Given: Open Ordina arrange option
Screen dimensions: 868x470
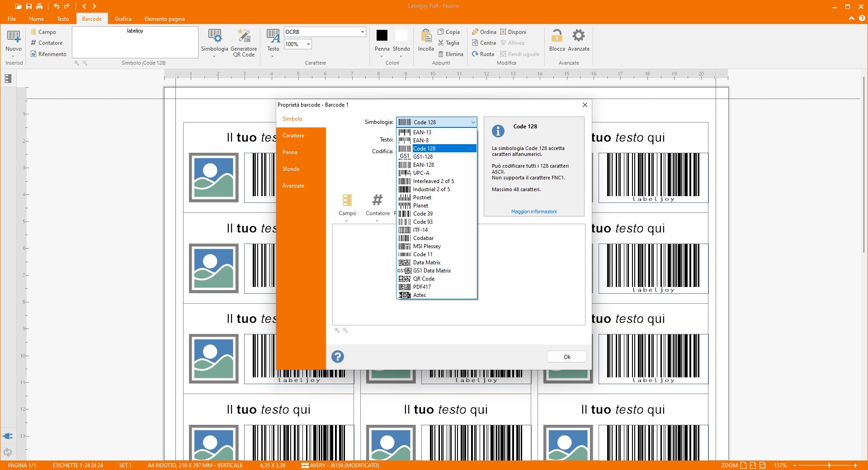Looking at the screenshot, I should 484,32.
